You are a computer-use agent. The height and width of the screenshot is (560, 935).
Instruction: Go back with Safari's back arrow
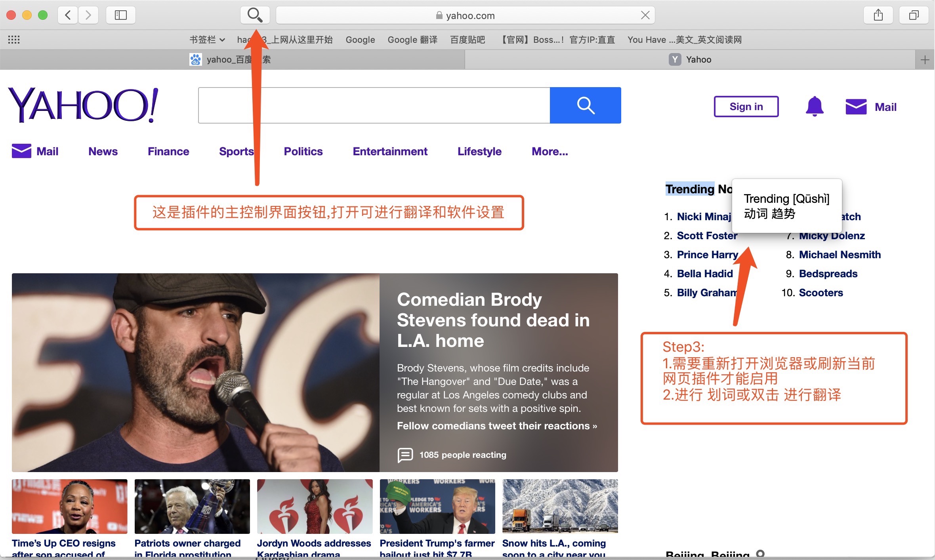pyautogui.click(x=68, y=15)
